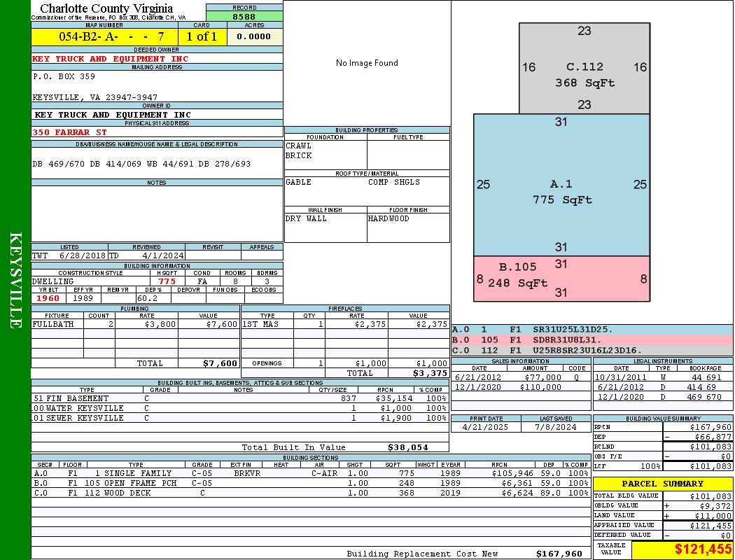
Task: Select the yellow map number 054-B2-A-7 field
Action: [104, 36]
